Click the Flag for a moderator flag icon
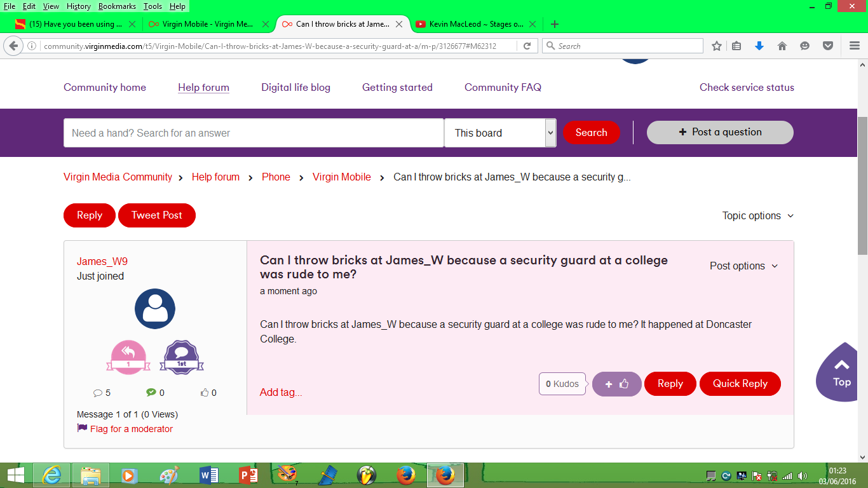868x488 pixels. (x=81, y=428)
